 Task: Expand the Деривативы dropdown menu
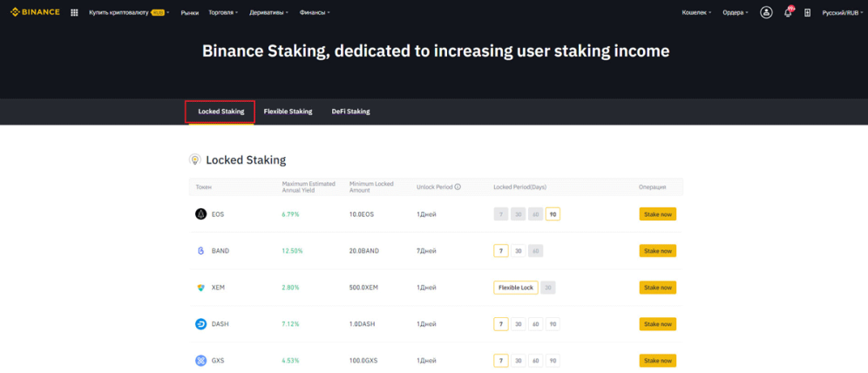point(268,12)
